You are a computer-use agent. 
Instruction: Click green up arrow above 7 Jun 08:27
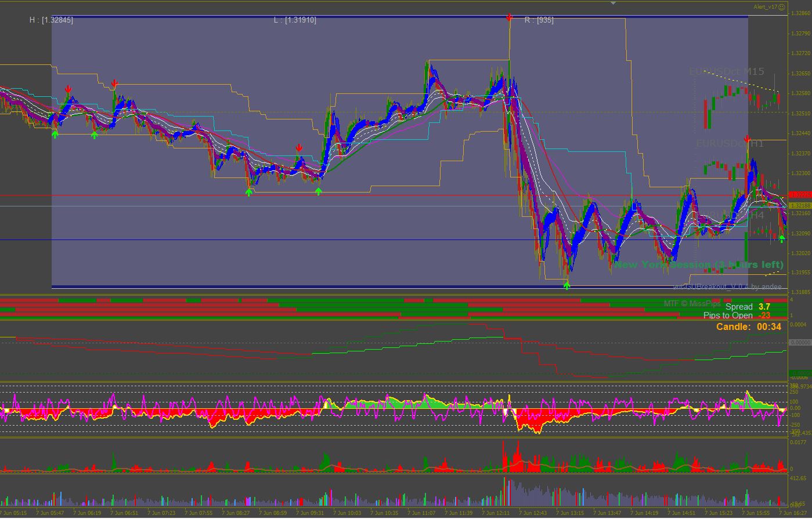[x=249, y=192]
